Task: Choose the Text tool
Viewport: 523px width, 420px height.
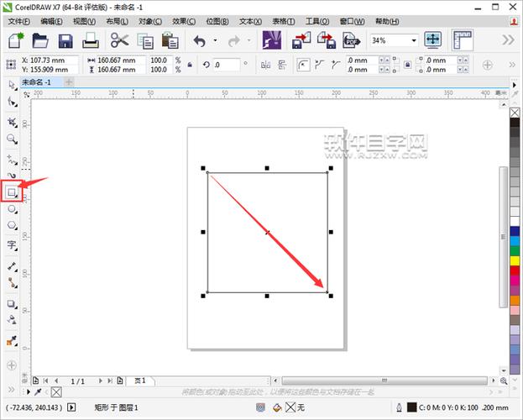Action: pyautogui.click(x=12, y=245)
